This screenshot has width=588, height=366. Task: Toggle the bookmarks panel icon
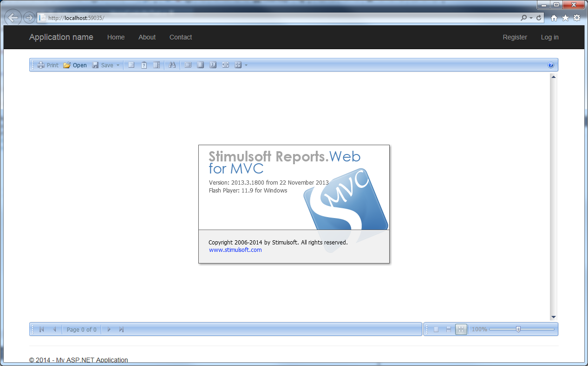tap(131, 65)
